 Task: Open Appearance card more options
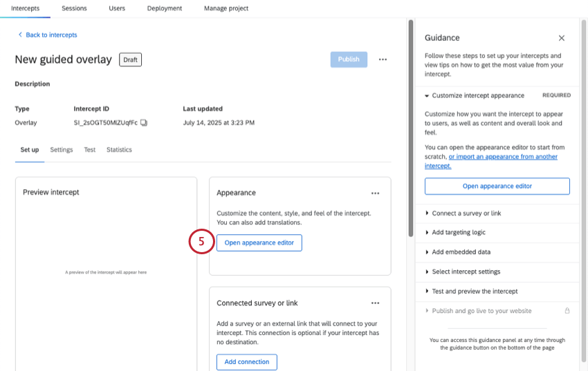click(x=375, y=193)
